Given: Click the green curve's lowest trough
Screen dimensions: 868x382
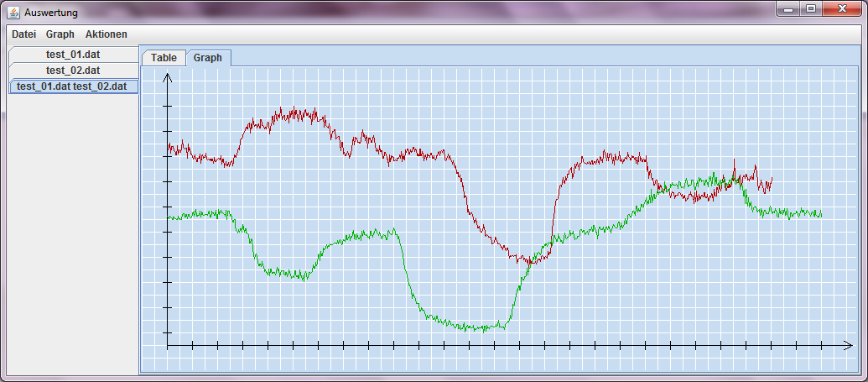Looking at the screenshot, I should pos(484,330).
